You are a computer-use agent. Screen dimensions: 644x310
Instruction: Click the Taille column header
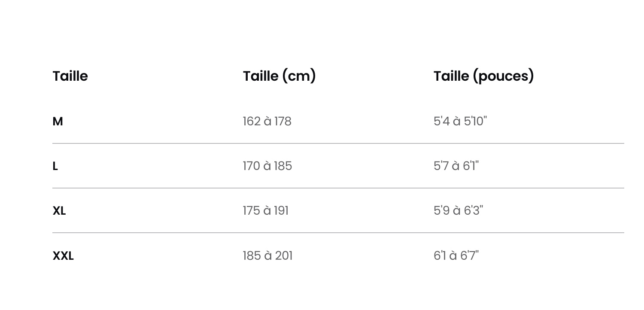click(70, 76)
